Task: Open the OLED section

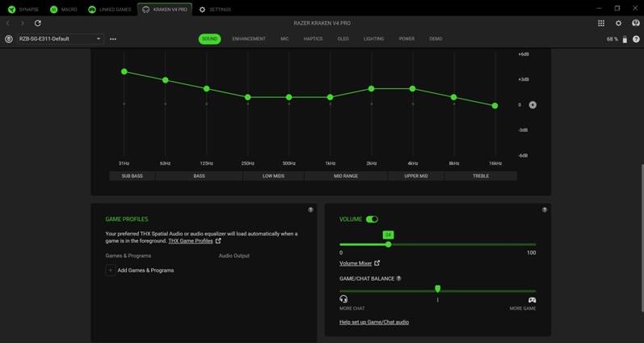Action: click(x=343, y=39)
